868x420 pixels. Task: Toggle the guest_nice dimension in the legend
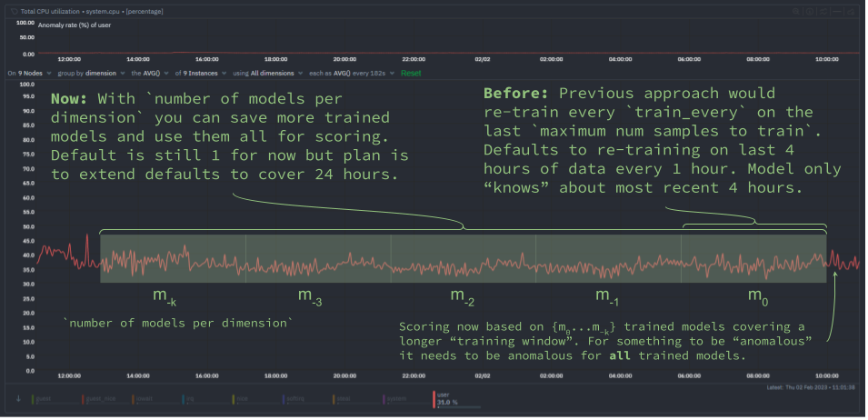(x=97, y=397)
